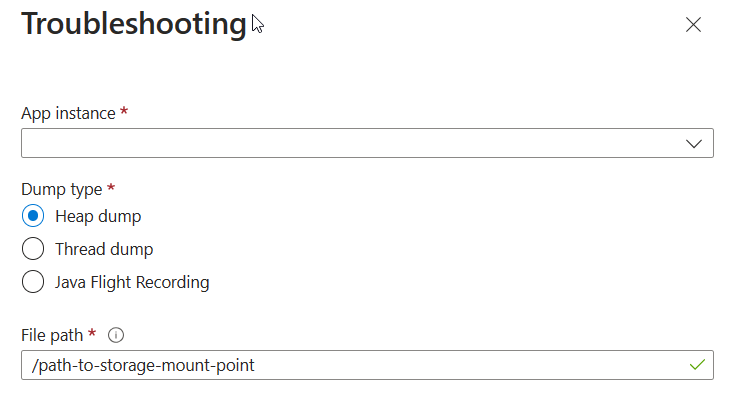The width and height of the screenshot is (729, 394).
Task: Click the green checkmark in the file path field
Action: click(697, 365)
